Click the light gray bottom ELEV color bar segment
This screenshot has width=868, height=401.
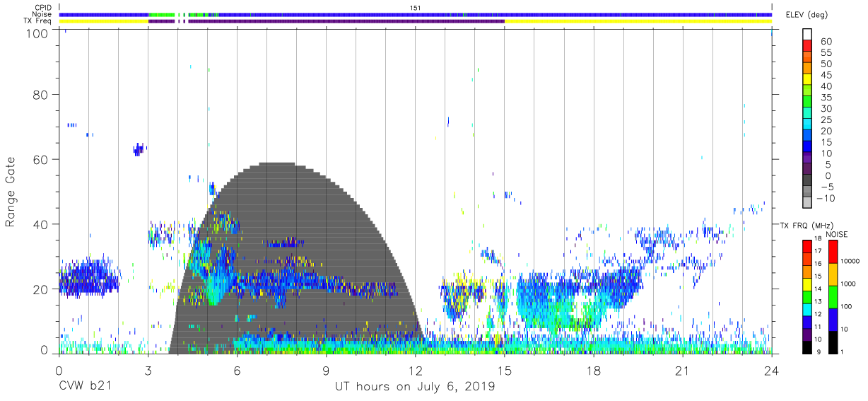coord(808,202)
